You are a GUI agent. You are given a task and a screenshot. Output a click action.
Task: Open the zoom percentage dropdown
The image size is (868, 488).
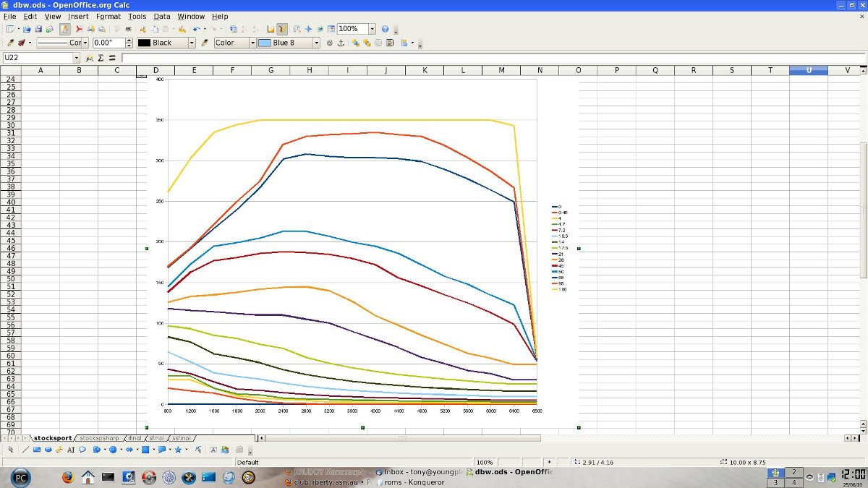(372, 30)
